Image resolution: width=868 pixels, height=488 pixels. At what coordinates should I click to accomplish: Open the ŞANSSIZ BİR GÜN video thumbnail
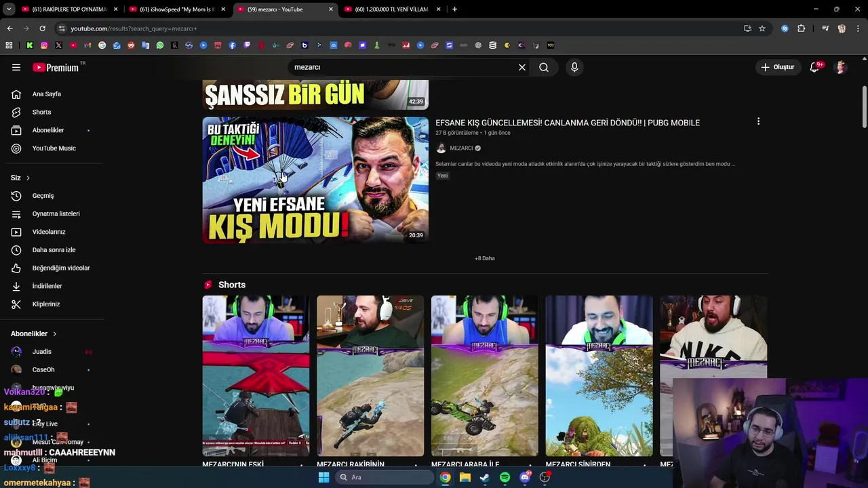pos(315,95)
